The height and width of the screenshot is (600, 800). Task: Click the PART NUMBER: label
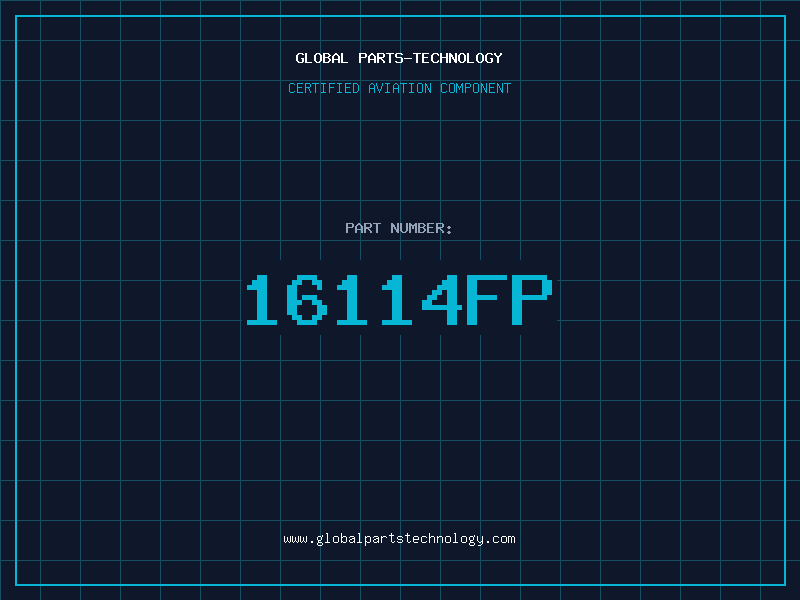(399, 228)
